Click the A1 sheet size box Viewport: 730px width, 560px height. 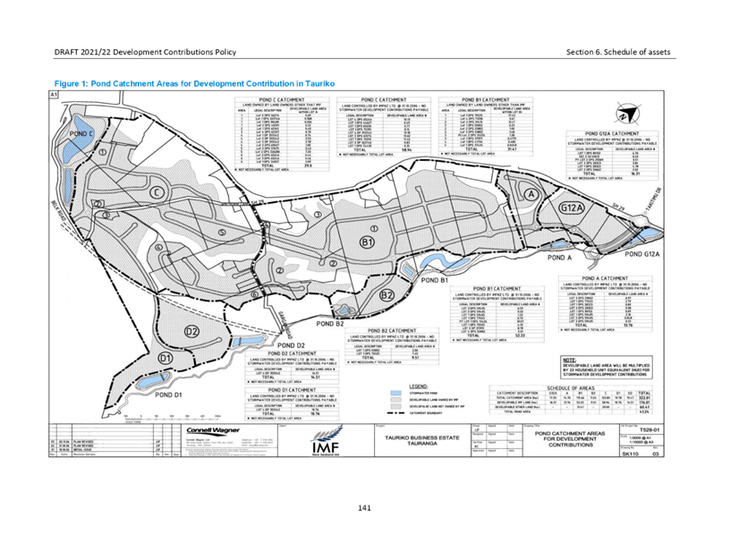point(54,95)
